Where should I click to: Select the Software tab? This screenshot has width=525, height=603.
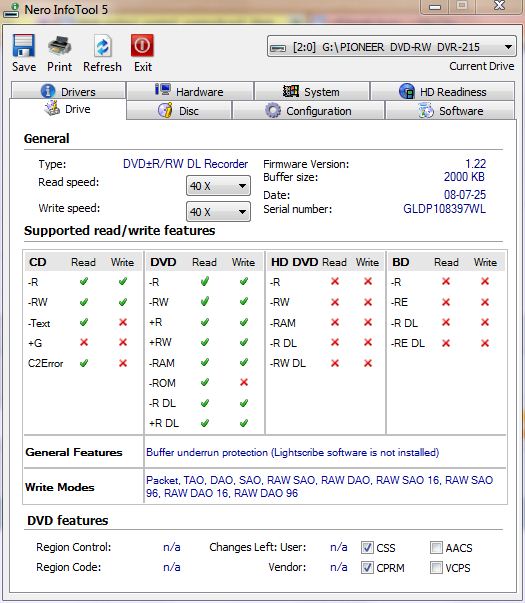(x=450, y=111)
